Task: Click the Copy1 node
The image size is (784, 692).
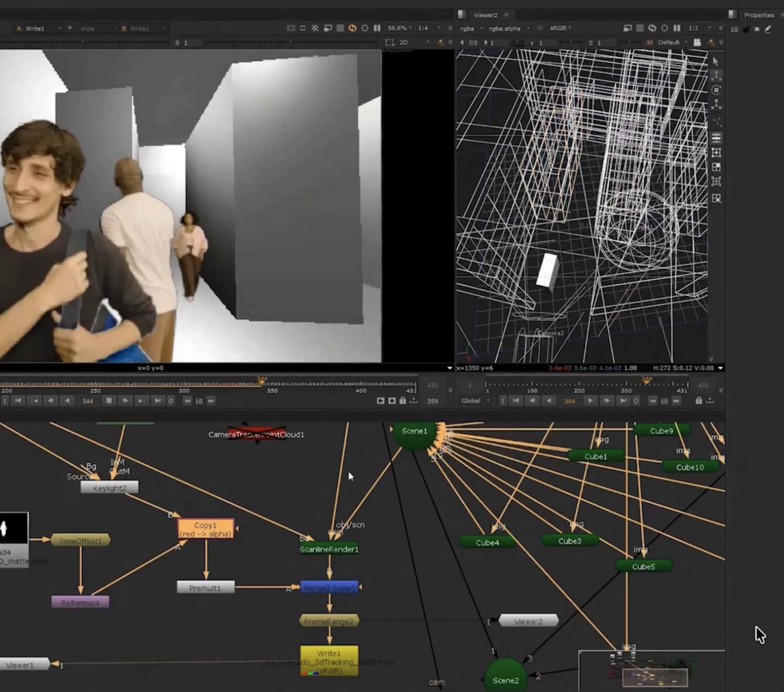Action: 206,529
